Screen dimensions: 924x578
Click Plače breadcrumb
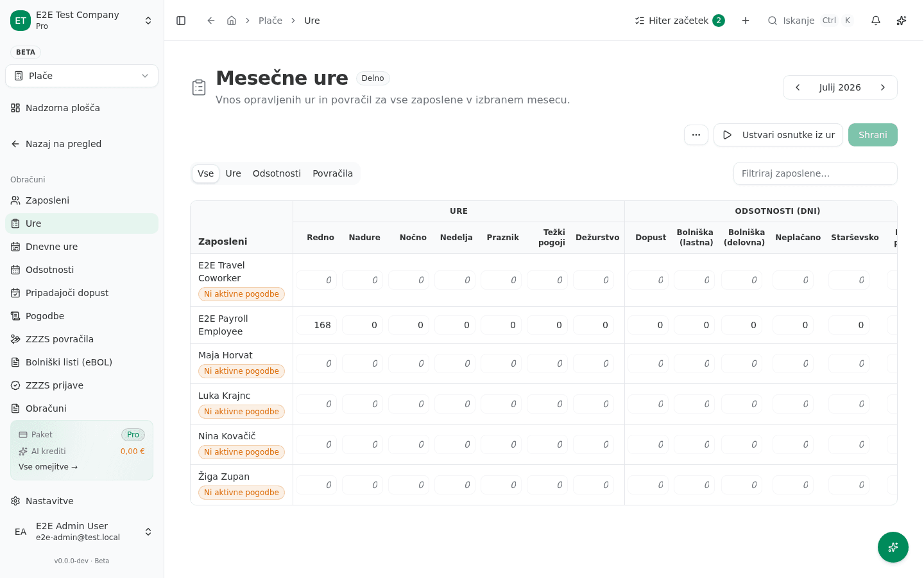[x=270, y=21]
